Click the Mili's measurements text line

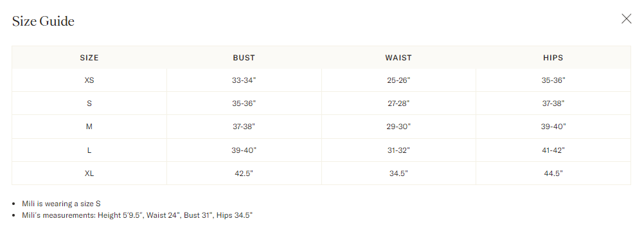coord(137,215)
